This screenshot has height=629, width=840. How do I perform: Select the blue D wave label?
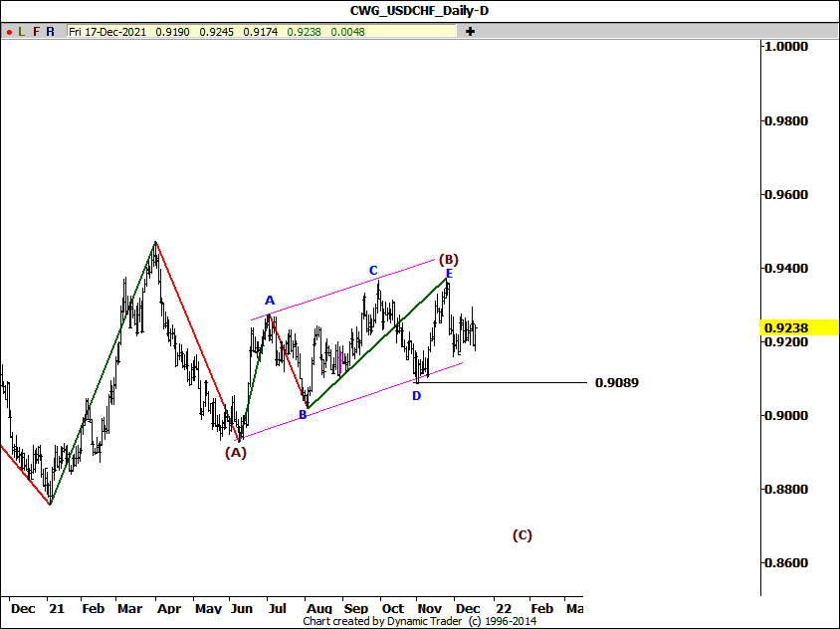pos(416,396)
